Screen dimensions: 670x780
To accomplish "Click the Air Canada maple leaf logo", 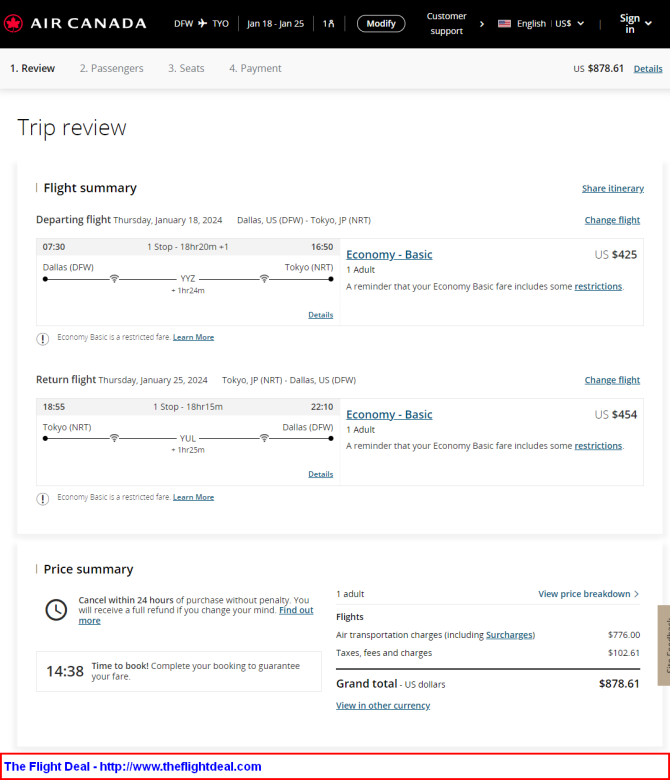I will (13, 23).
